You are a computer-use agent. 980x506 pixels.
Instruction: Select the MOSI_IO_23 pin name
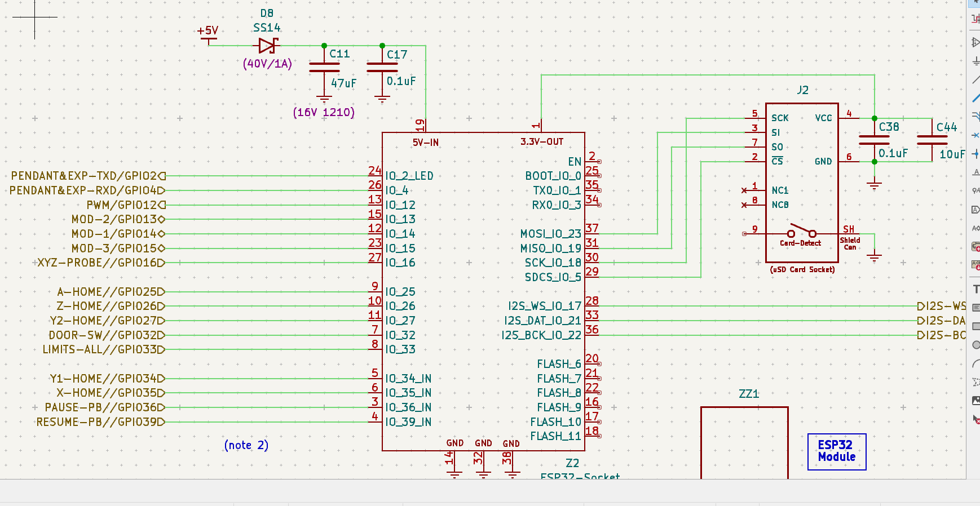[x=550, y=234]
